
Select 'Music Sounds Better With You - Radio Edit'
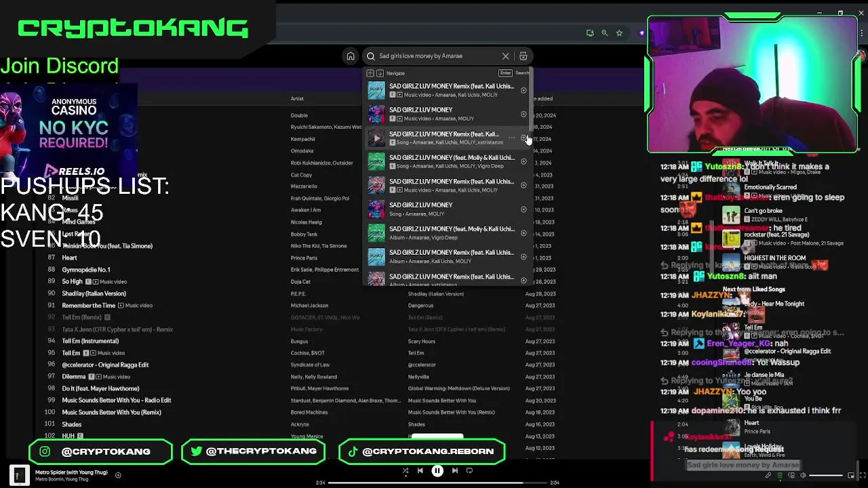pyautogui.click(x=117, y=400)
